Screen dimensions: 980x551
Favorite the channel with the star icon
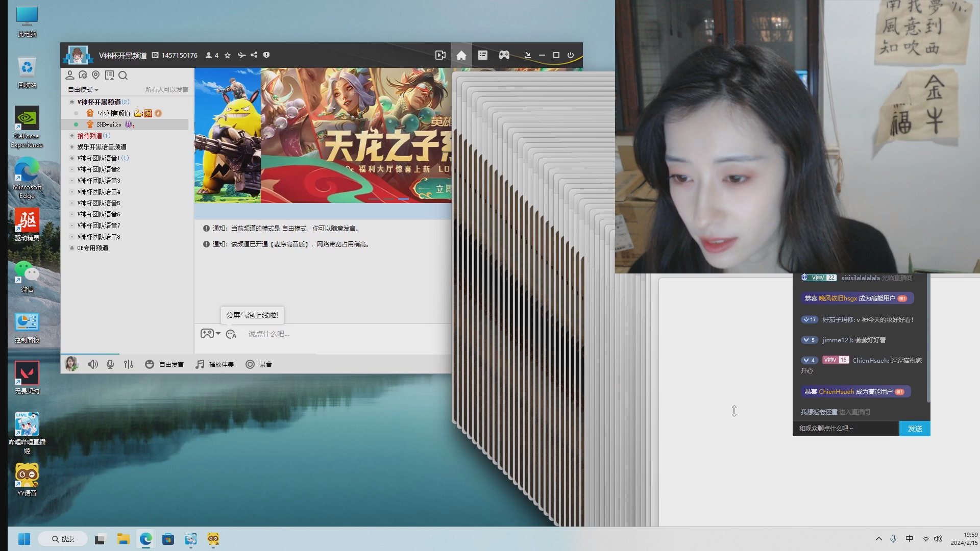[228, 55]
